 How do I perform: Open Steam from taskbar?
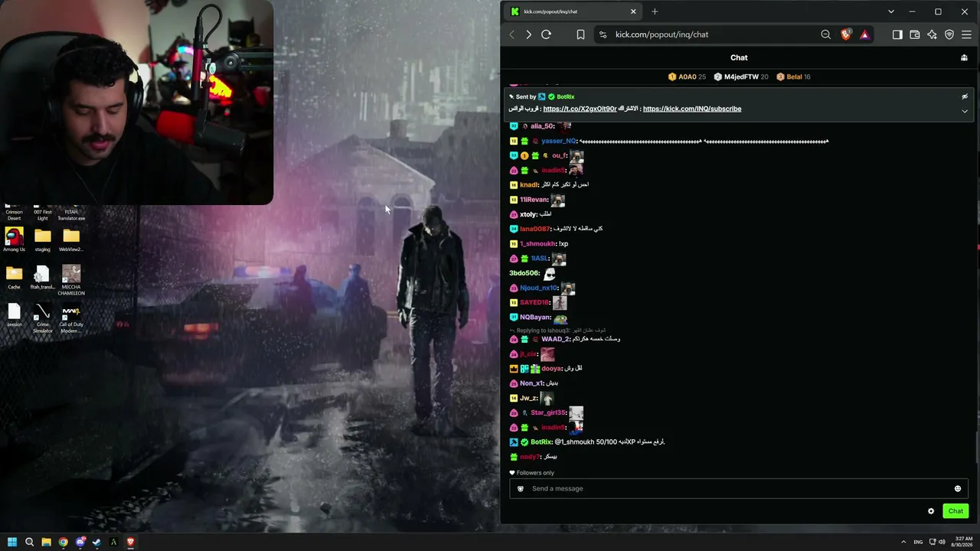(x=96, y=542)
